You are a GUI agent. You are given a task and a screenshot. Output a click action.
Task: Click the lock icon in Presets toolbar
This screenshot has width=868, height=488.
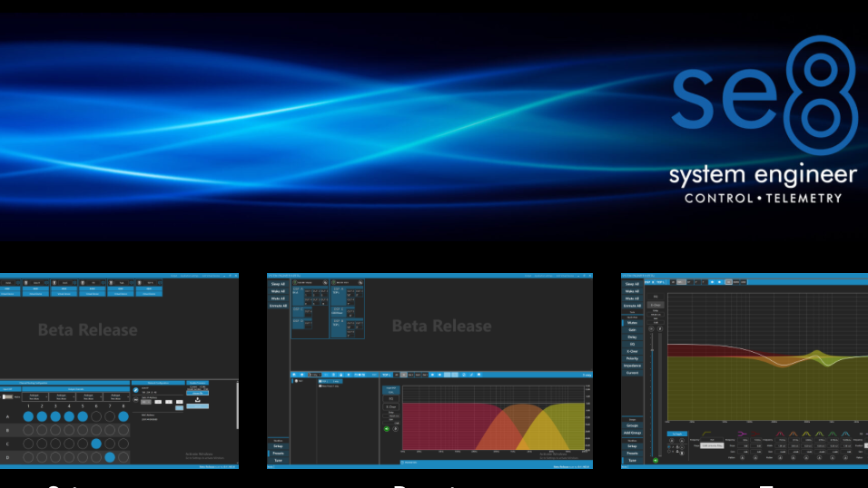[341, 375]
